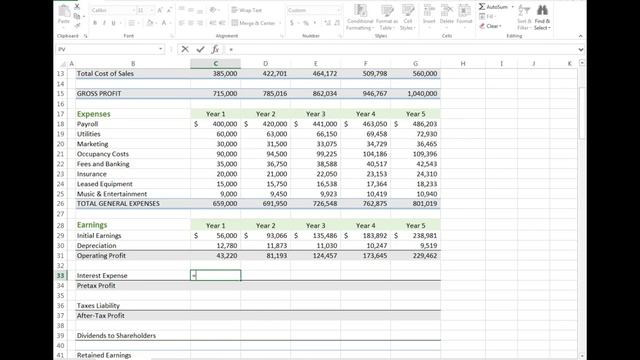Viewport: 640px width, 360px height.
Task: Select column G header
Action: tap(416, 64)
